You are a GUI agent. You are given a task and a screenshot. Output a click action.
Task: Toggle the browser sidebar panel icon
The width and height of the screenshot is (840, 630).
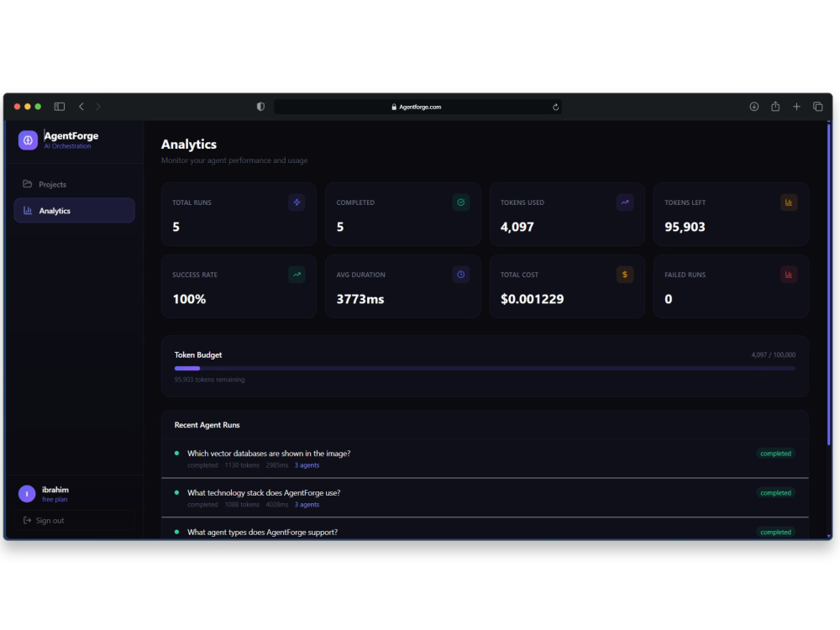click(x=60, y=107)
